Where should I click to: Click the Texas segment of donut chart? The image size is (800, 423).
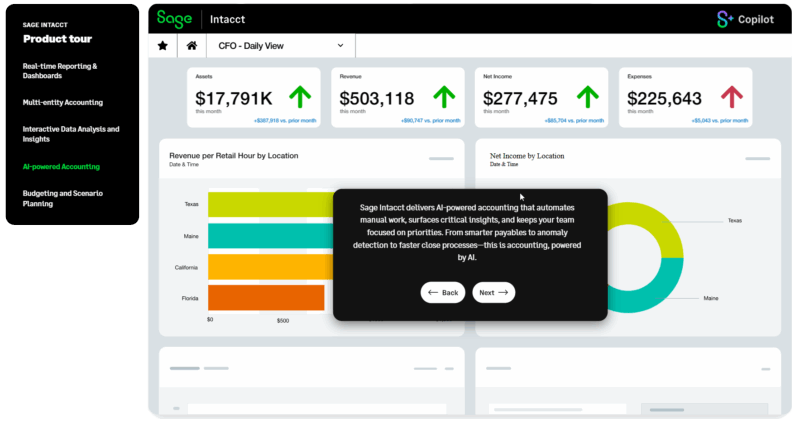pos(661,225)
